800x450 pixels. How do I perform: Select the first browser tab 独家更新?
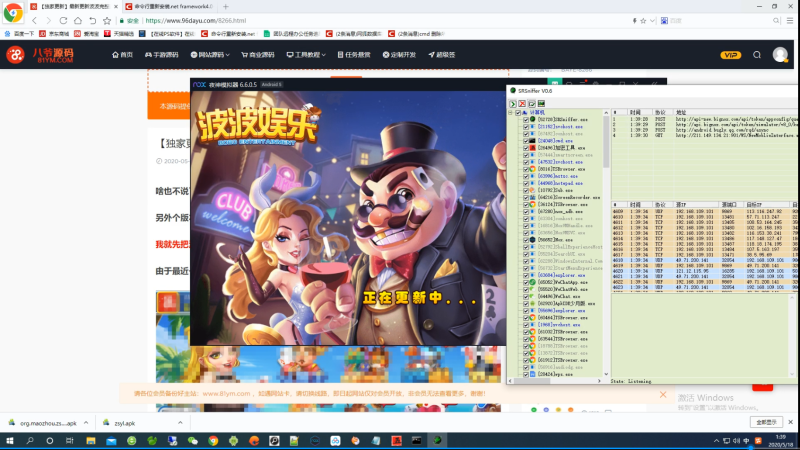pos(73,7)
